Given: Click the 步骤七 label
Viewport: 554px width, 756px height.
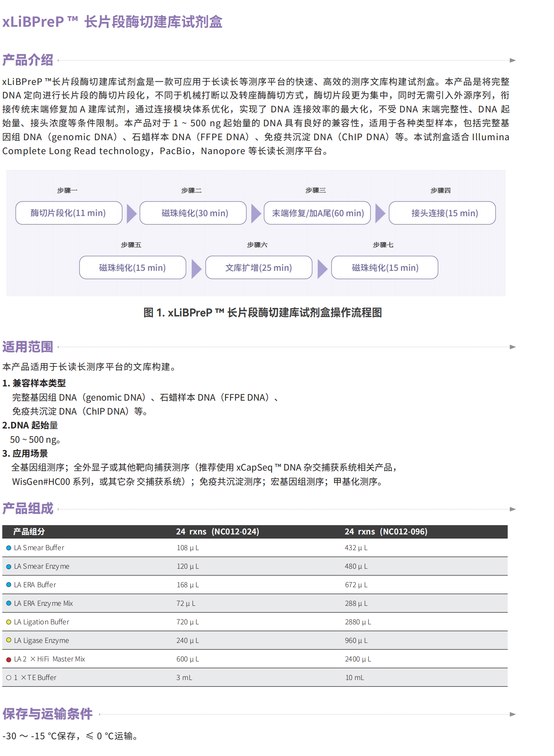Looking at the screenshot, I should tap(383, 245).
